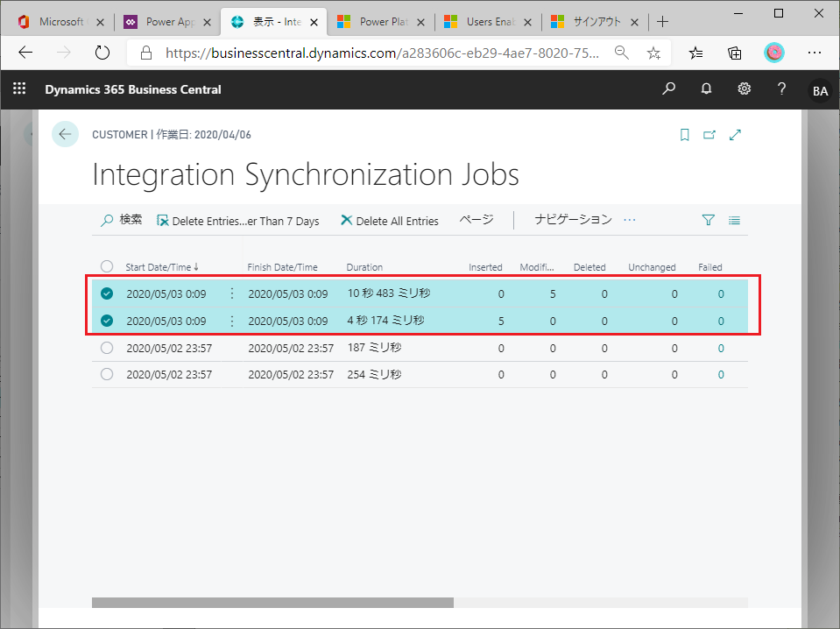Viewport: 840px width, 629px height.
Task: Click the browser zoom magnifier in address bar
Action: tap(621, 53)
